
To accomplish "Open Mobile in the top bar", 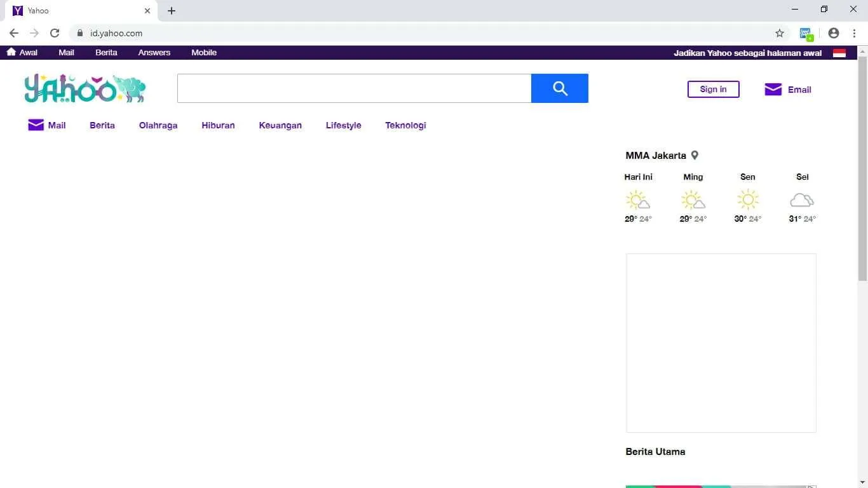I will point(204,53).
